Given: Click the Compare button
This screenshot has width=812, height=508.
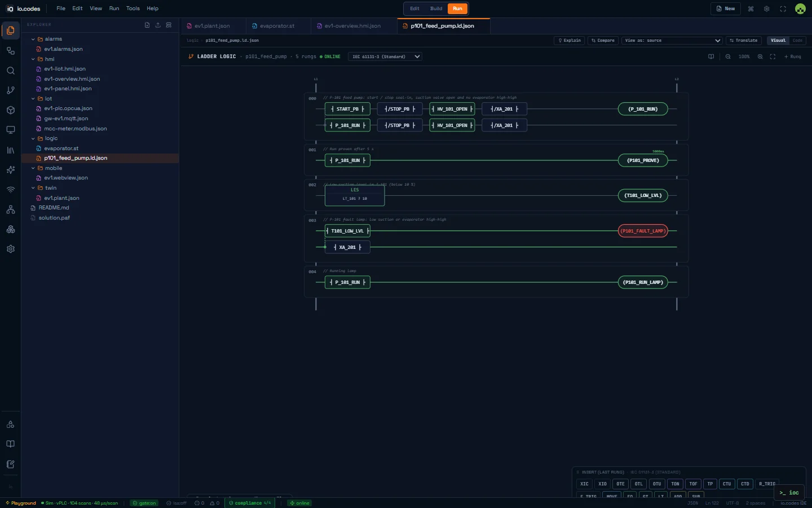Looking at the screenshot, I should point(603,41).
